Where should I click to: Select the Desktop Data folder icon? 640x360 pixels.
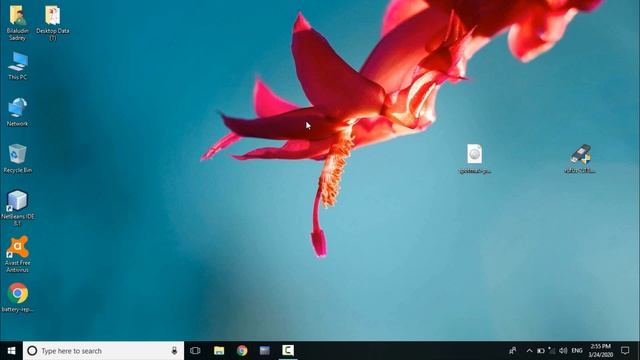click(53, 23)
